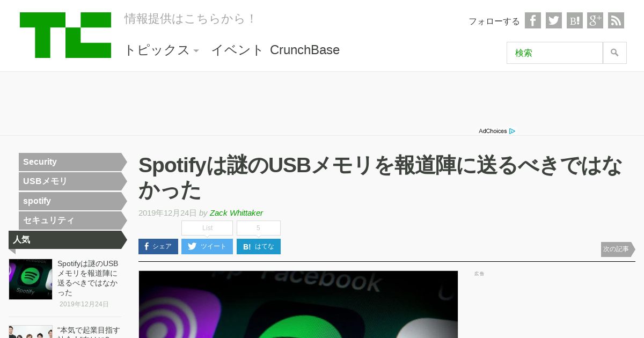Select the USBメモリ tag
Screen dimensions: 644x338
pyautogui.click(x=72, y=181)
